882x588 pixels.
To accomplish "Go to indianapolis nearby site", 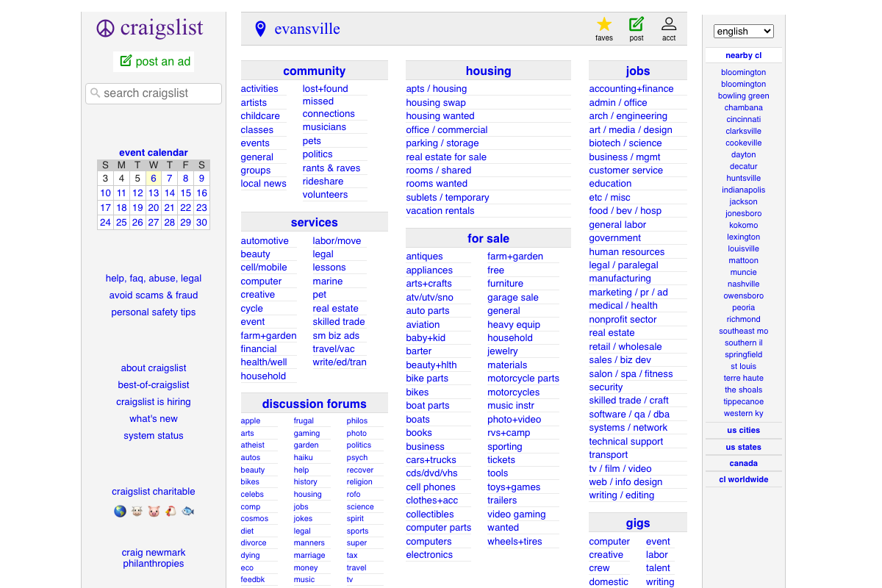I will (744, 190).
